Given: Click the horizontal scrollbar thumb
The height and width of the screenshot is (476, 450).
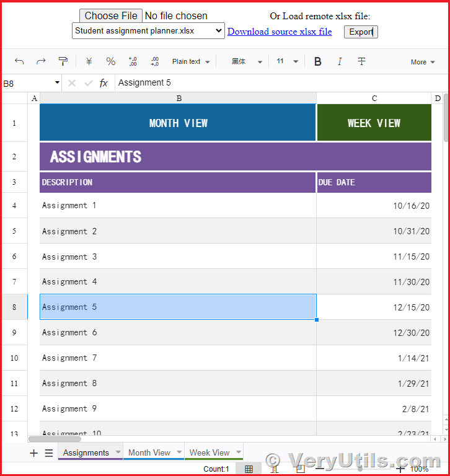Looking at the screenshot, I should click(x=55, y=439).
